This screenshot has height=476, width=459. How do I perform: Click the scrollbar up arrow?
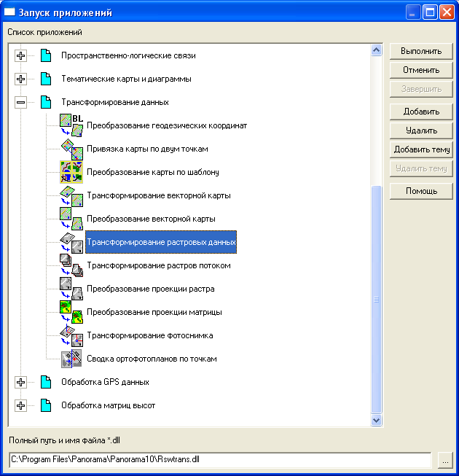[x=376, y=50]
